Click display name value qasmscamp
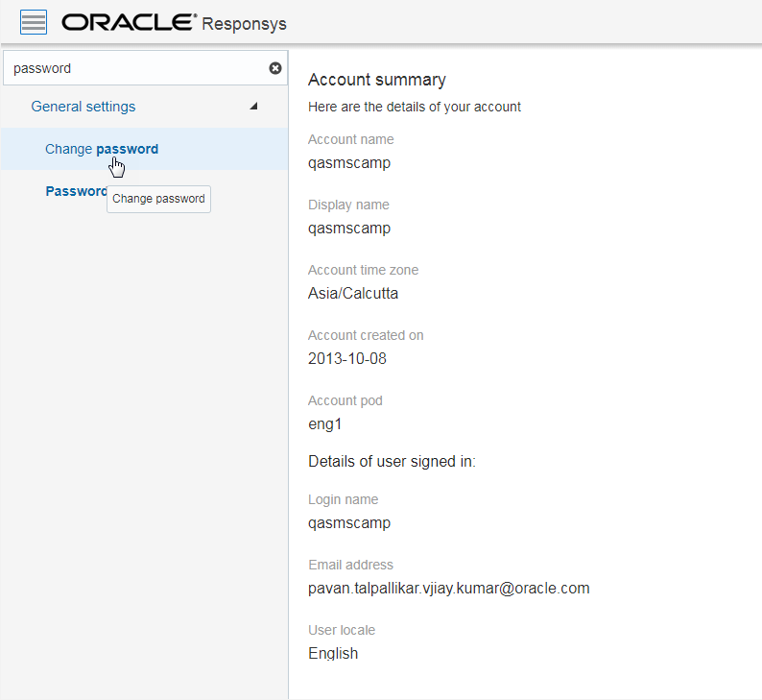 pos(349,228)
